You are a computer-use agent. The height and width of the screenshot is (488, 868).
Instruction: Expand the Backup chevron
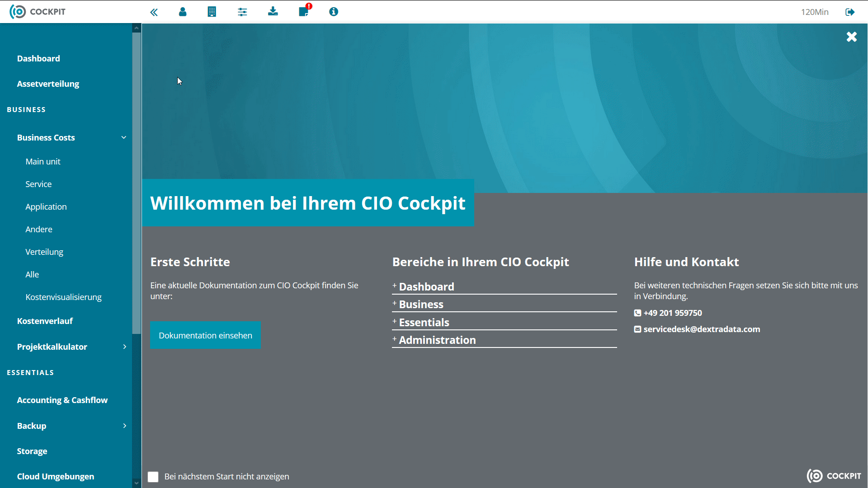pos(125,426)
